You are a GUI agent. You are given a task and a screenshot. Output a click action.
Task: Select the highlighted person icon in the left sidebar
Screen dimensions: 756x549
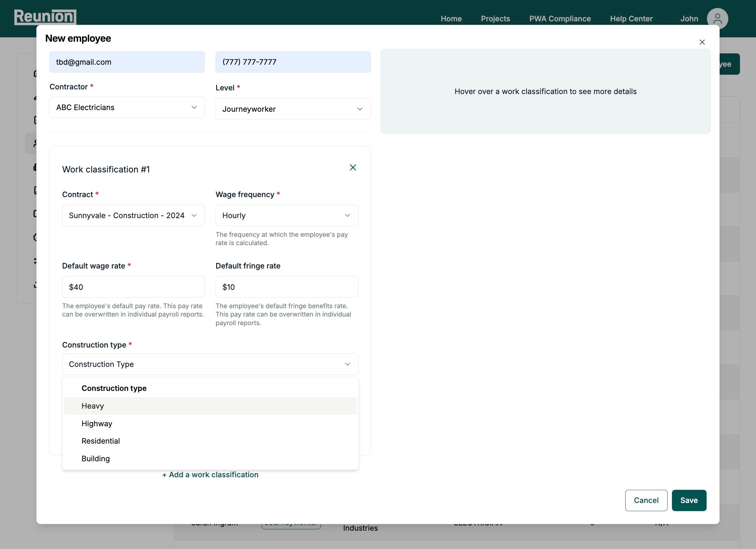click(37, 143)
